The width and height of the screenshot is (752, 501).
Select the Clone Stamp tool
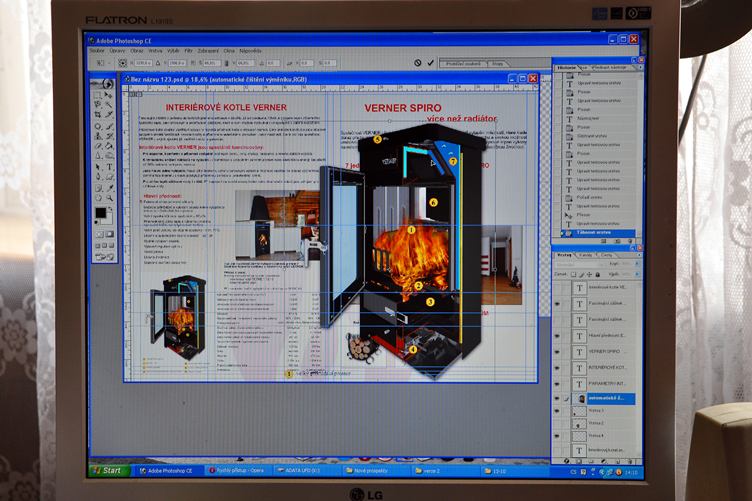click(x=98, y=136)
